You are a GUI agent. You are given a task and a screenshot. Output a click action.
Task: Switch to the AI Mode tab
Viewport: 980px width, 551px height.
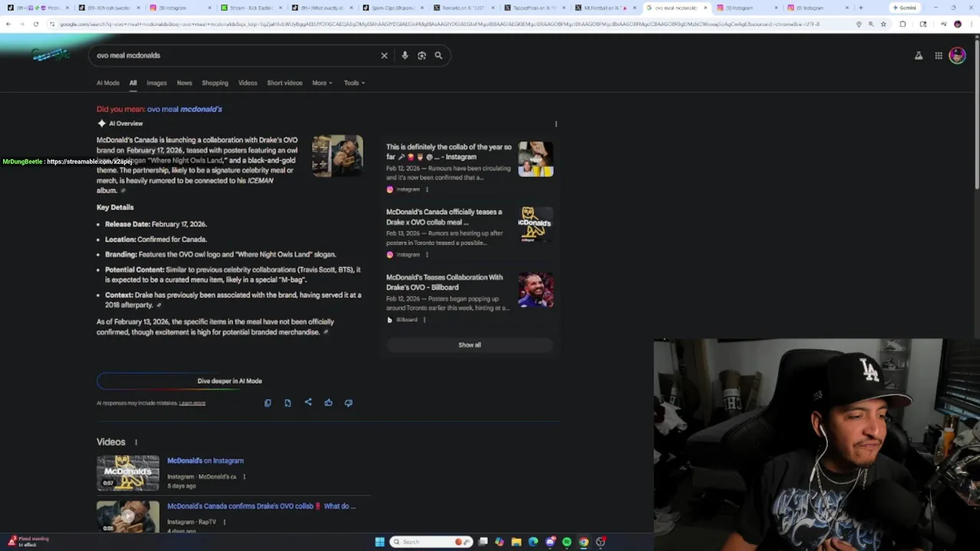(x=108, y=83)
